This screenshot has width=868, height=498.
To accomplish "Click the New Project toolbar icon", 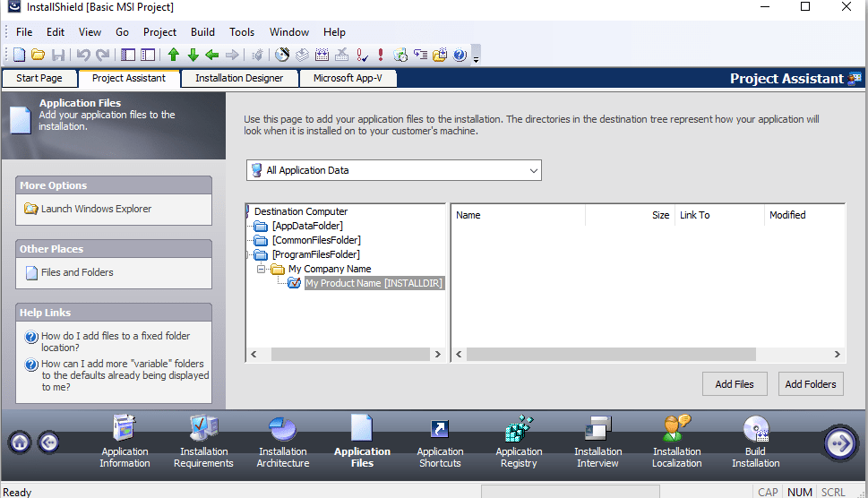I will click(20, 55).
